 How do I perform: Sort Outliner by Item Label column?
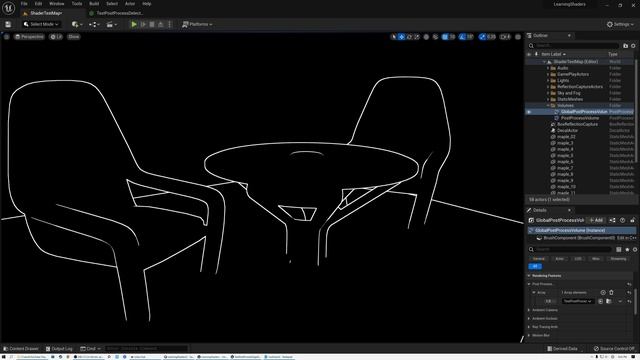pos(553,54)
